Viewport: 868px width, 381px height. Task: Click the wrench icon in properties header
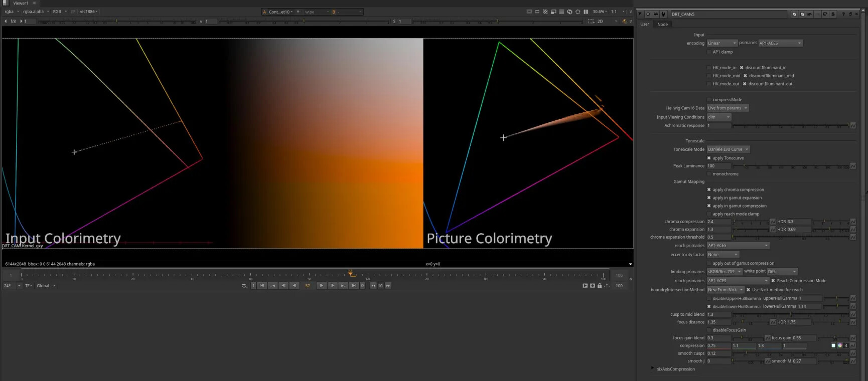pos(663,14)
